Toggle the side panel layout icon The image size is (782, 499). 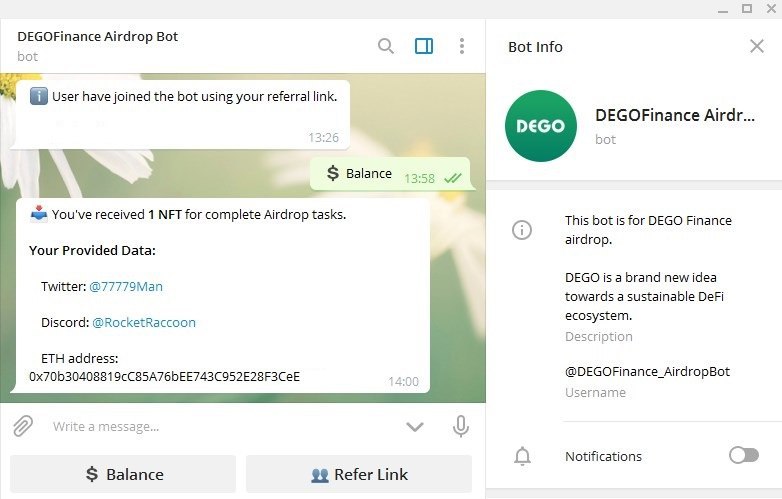click(x=424, y=46)
